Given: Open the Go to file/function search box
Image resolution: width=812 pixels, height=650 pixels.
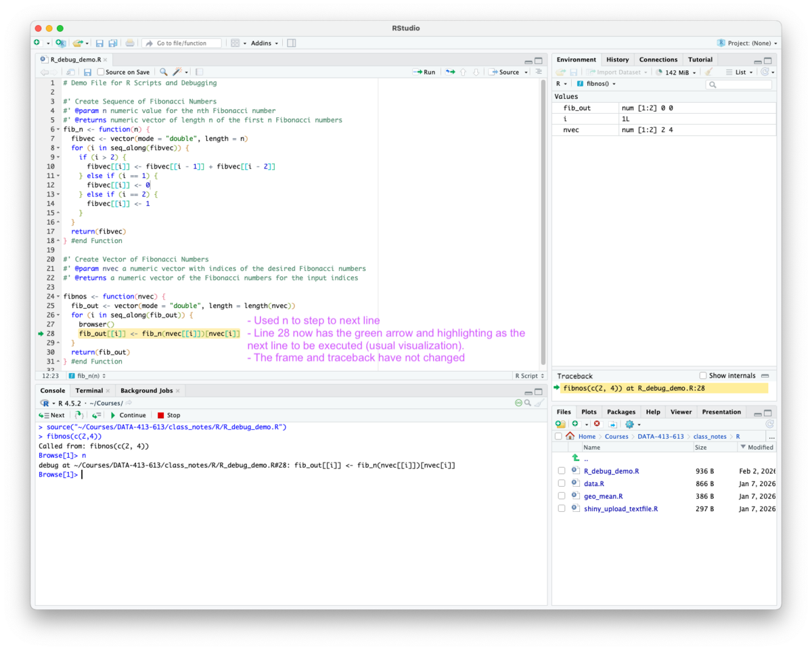Looking at the screenshot, I should click(183, 43).
